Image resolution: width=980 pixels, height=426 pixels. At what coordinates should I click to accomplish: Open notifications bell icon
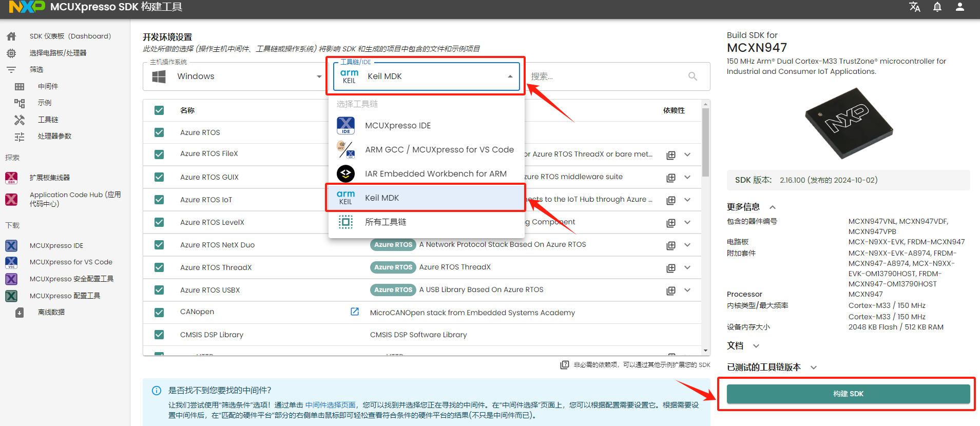tap(937, 7)
